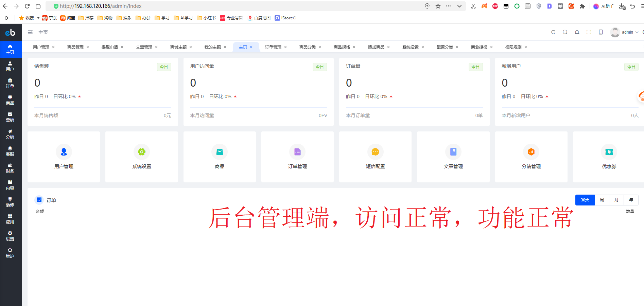Switch to 添加商品 tab
Viewport: 644px width, 306px height.
pos(376,47)
